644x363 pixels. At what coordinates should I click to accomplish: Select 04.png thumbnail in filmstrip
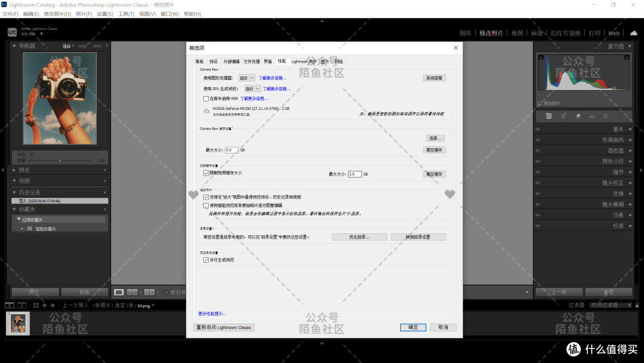point(18,324)
